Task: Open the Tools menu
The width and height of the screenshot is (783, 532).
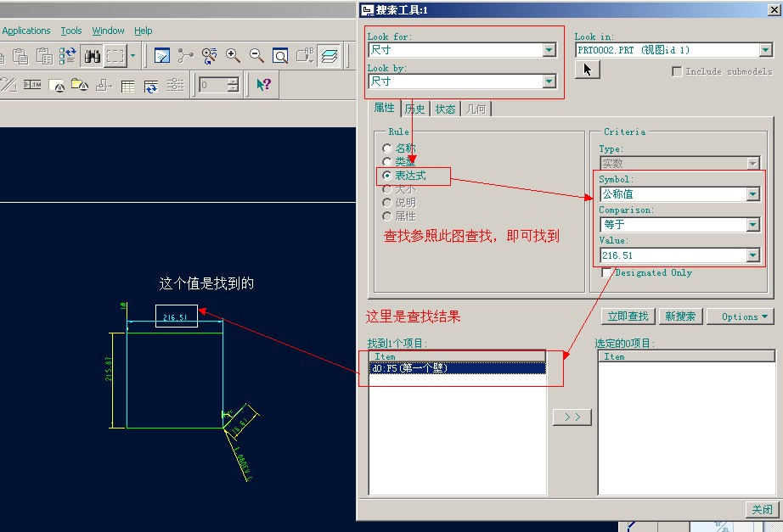Action: (70, 31)
